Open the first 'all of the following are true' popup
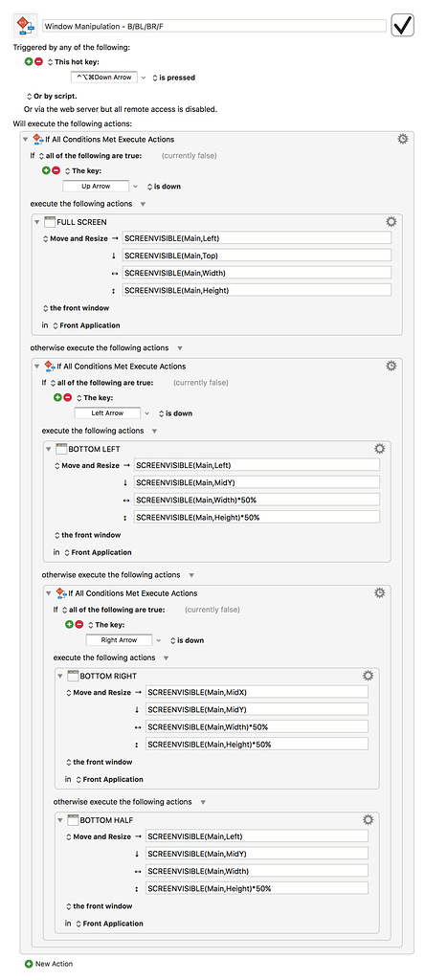 (90, 156)
